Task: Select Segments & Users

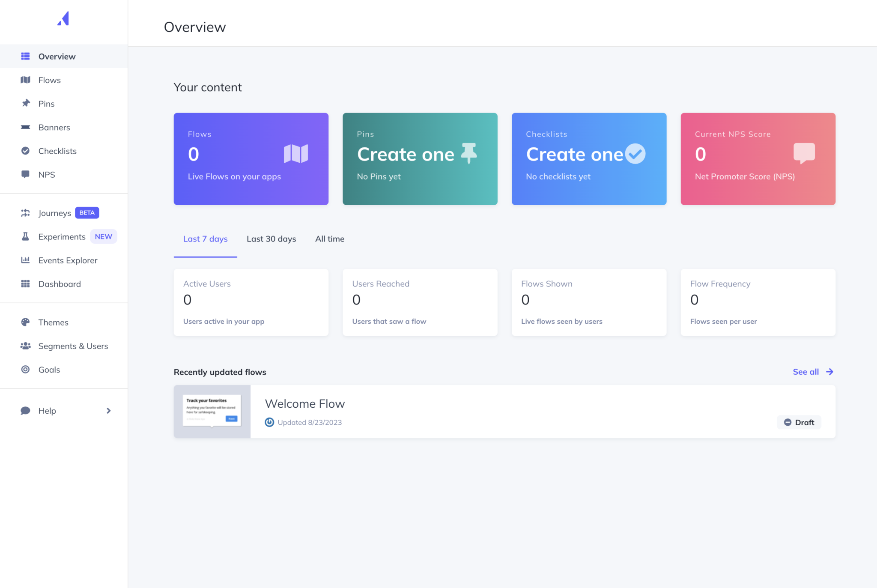Action: 73,346
